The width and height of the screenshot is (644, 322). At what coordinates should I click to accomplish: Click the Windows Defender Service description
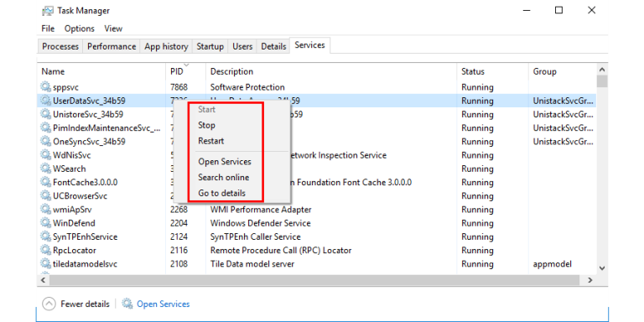coord(261,223)
